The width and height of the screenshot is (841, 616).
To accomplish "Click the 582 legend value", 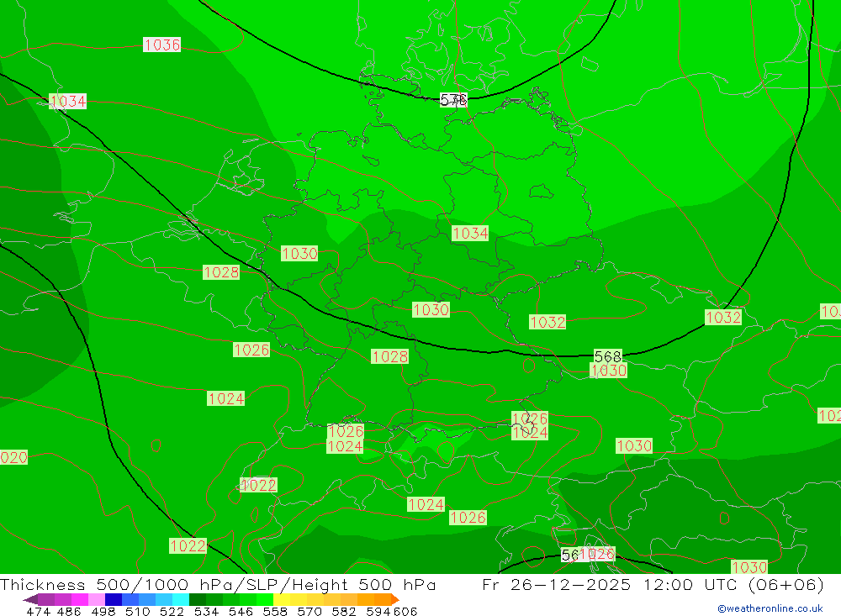I will click(343, 611).
